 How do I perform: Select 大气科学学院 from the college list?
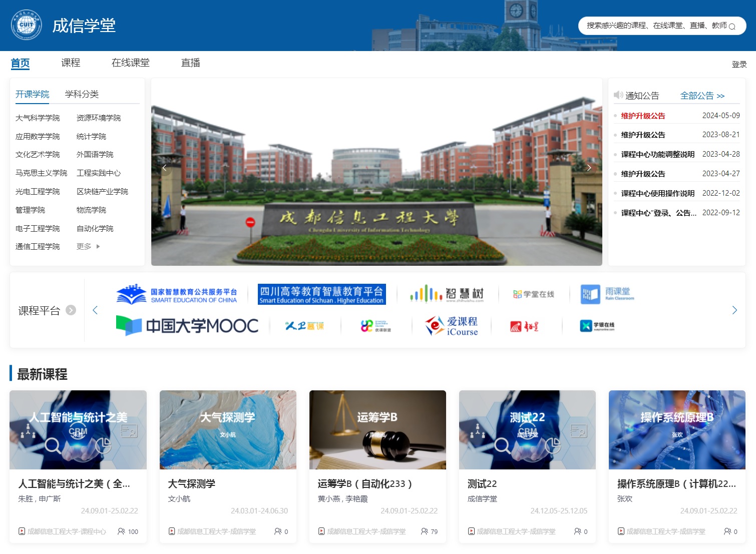[38, 118]
